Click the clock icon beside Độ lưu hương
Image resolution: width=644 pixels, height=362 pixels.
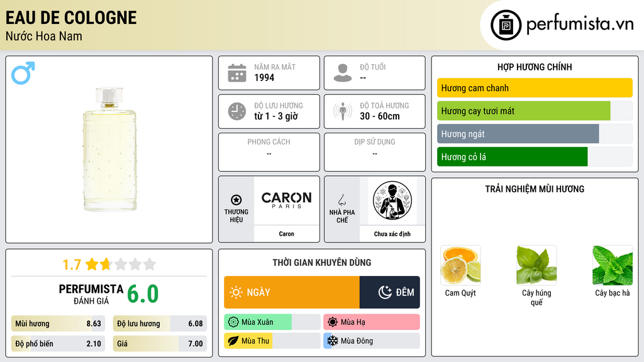tap(237, 111)
